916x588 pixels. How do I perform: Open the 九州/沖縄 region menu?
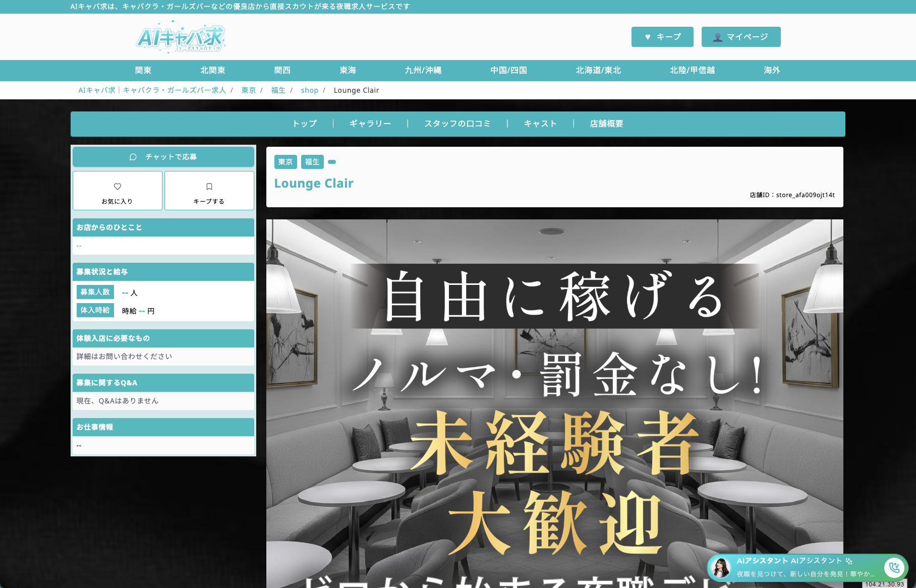pyautogui.click(x=423, y=71)
